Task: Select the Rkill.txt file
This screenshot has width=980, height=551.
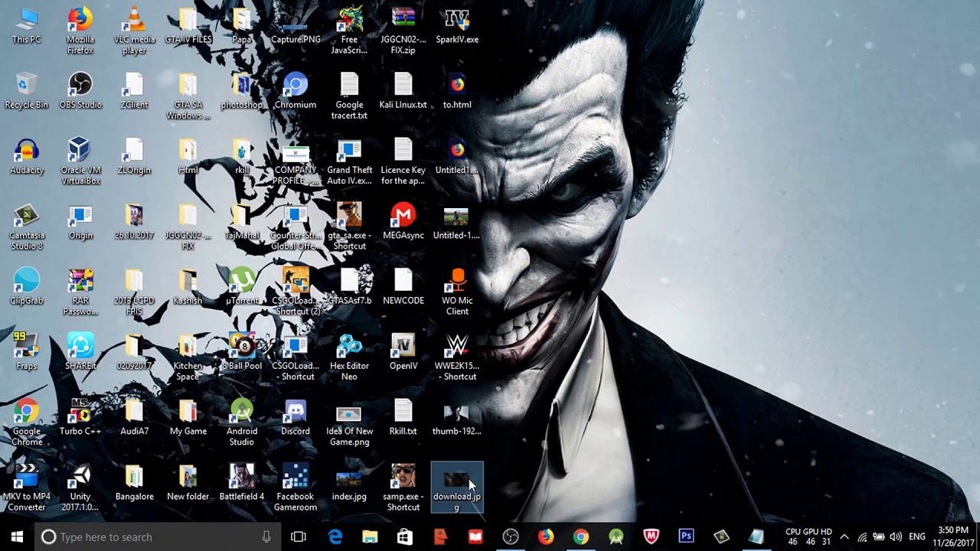Action: point(403,417)
